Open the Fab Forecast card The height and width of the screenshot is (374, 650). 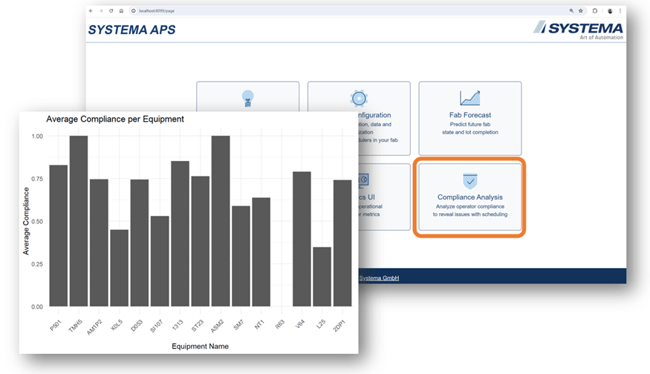pos(470,118)
